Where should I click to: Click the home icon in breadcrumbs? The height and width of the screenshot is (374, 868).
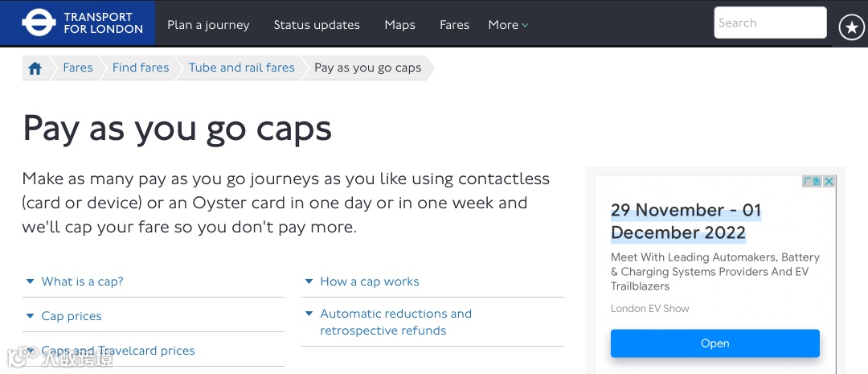click(x=35, y=68)
